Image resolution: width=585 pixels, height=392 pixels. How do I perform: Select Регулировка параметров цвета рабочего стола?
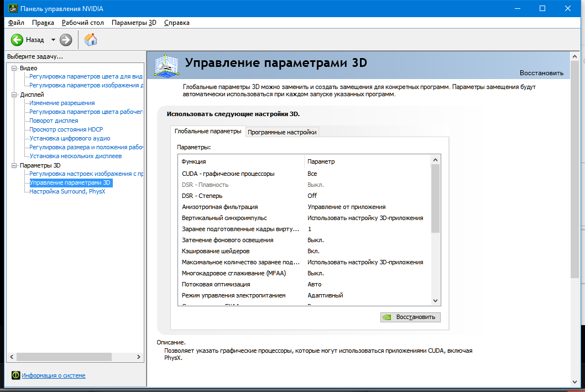[86, 112]
